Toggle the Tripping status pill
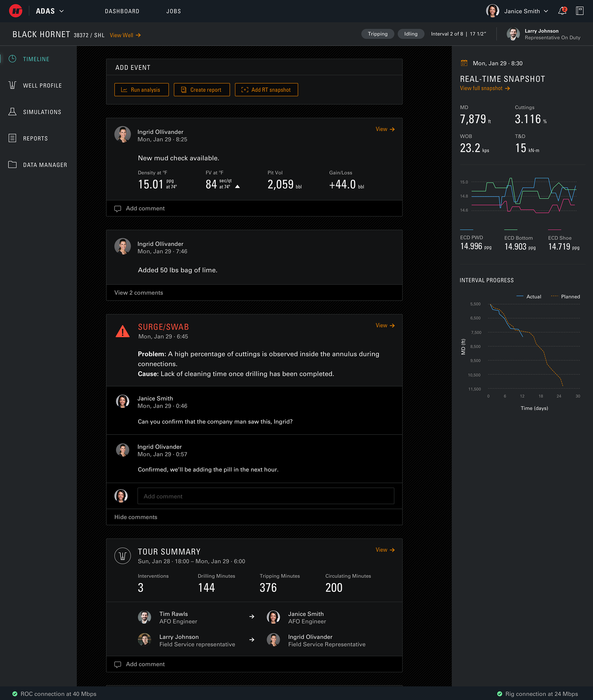Screen dimensions: 593x700 click(x=377, y=34)
